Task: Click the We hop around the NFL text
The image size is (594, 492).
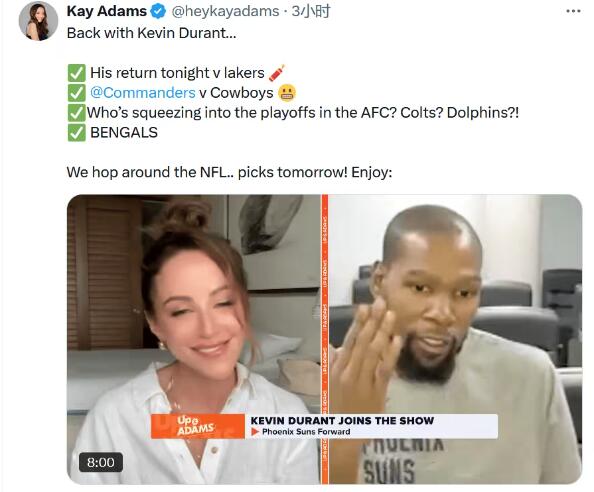Action: 229,172
